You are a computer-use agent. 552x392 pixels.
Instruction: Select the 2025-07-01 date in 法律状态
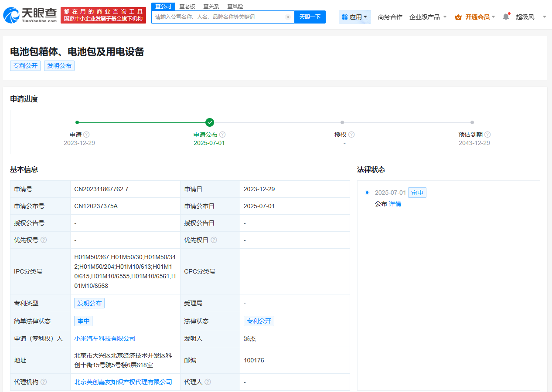pyautogui.click(x=390, y=193)
